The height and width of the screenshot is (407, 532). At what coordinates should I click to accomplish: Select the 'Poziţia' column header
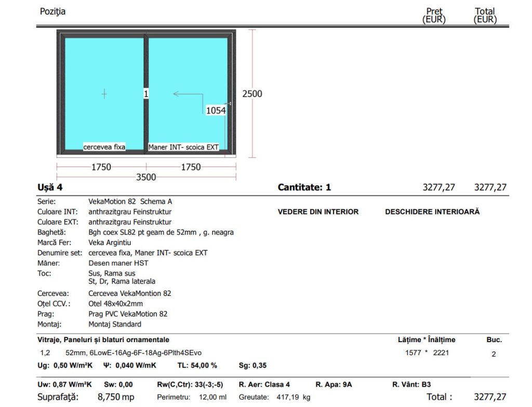(x=52, y=11)
